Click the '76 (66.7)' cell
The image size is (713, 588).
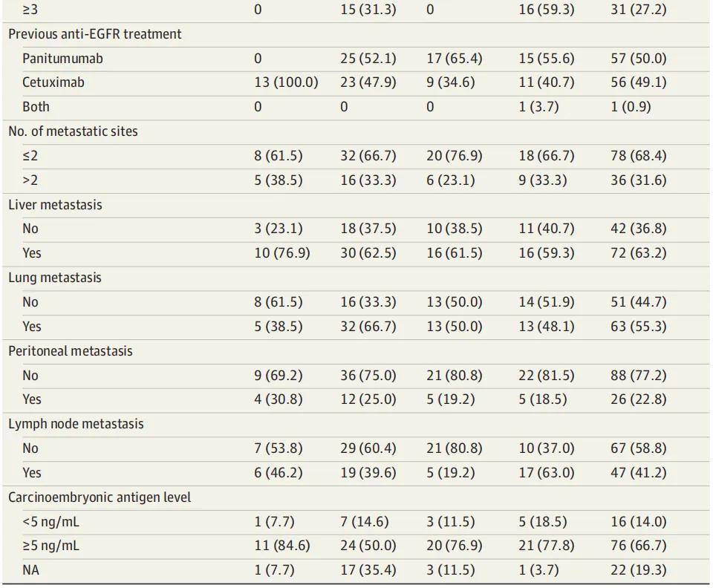tap(638, 546)
